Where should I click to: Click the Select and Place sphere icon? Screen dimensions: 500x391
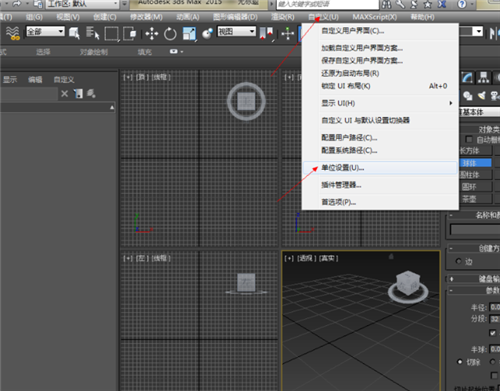pos(207,33)
